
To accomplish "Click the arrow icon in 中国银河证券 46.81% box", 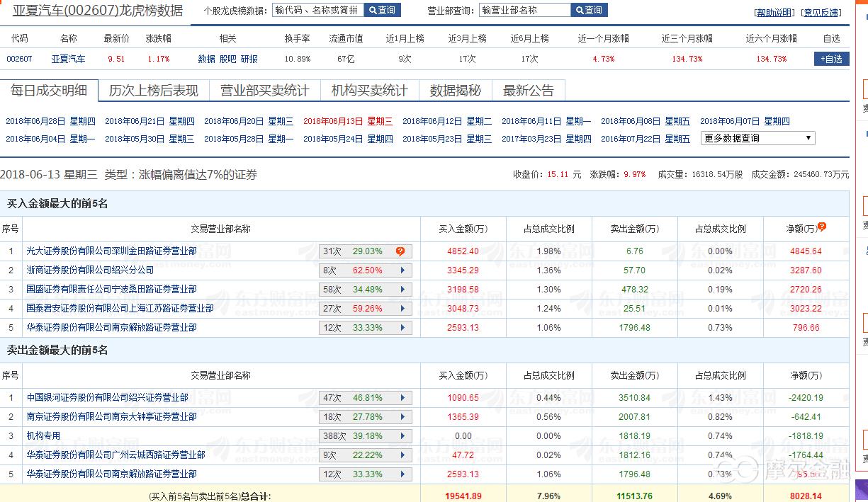I will (x=402, y=398).
